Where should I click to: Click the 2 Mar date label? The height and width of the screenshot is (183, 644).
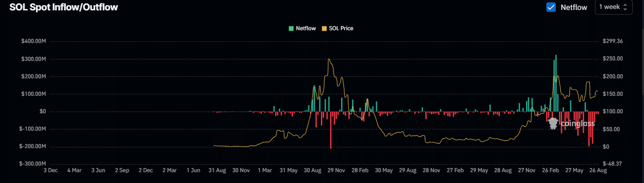tap(169, 171)
